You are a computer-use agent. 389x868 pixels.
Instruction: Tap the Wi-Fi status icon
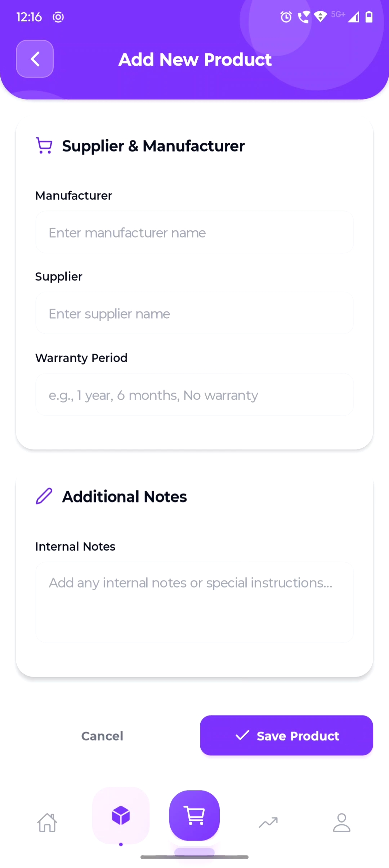320,17
